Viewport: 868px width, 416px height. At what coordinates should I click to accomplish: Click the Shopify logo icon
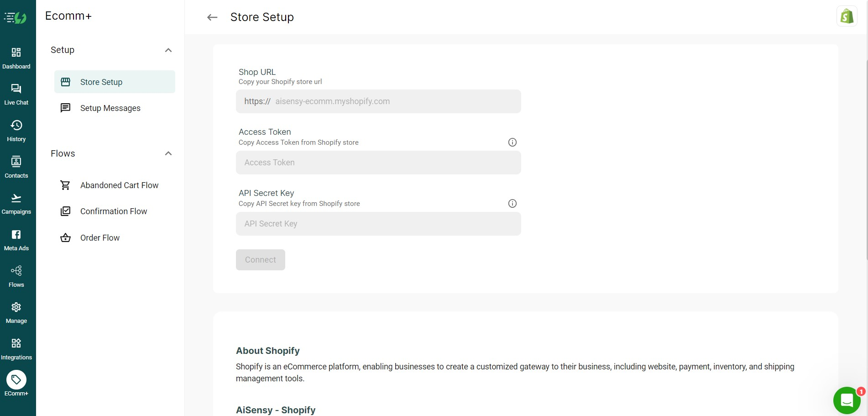click(847, 16)
